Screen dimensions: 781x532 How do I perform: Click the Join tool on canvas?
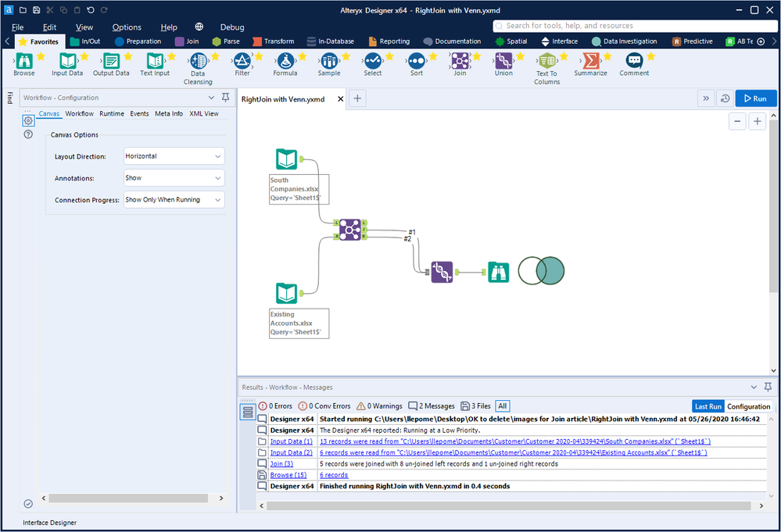point(349,230)
